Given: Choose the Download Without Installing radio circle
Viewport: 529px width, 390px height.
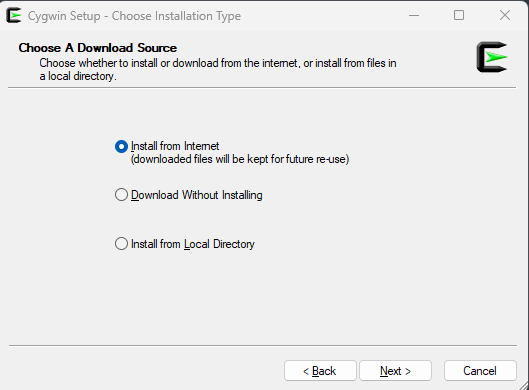Looking at the screenshot, I should click(x=121, y=195).
